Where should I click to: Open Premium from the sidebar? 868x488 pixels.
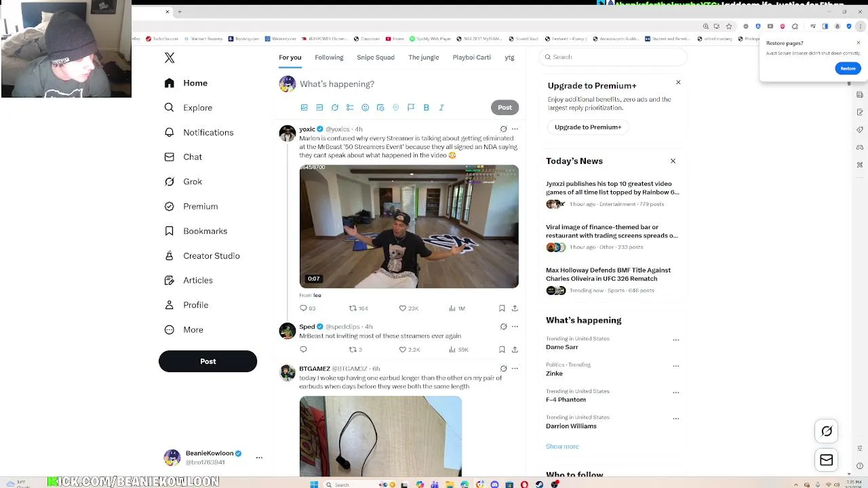point(191,206)
